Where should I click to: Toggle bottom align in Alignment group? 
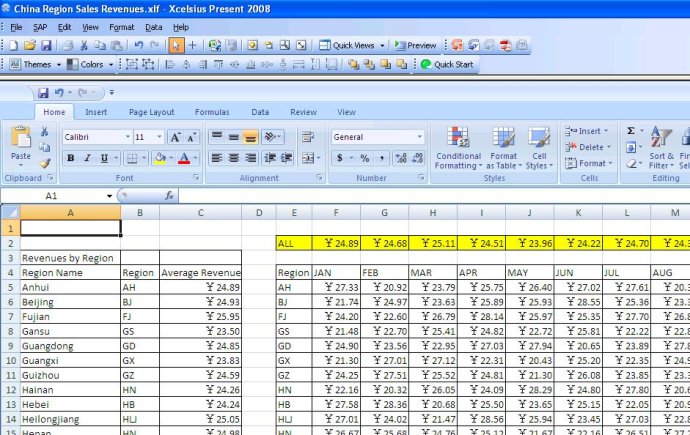[x=250, y=137]
